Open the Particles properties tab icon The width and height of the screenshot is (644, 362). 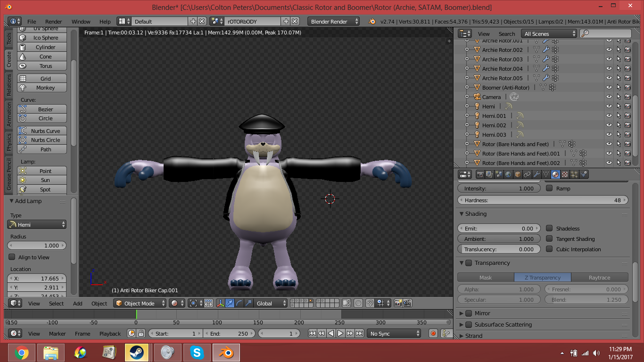(574, 174)
